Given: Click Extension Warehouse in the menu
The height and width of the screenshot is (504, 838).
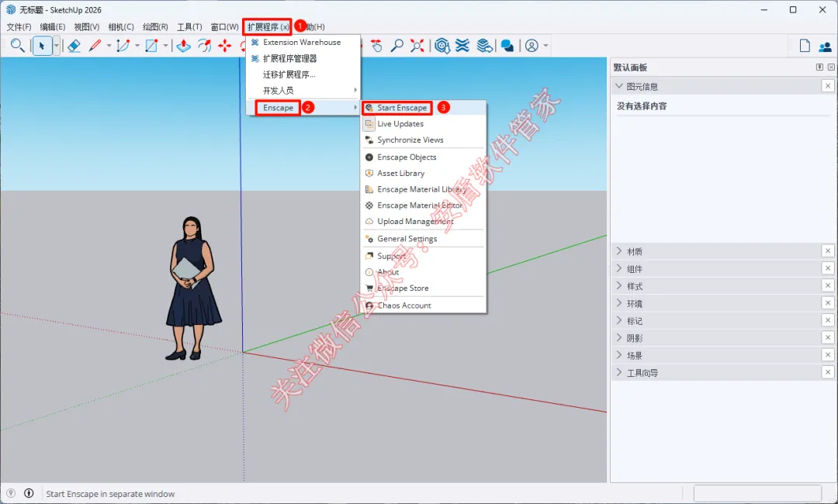Looking at the screenshot, I should tap(303, 42).
